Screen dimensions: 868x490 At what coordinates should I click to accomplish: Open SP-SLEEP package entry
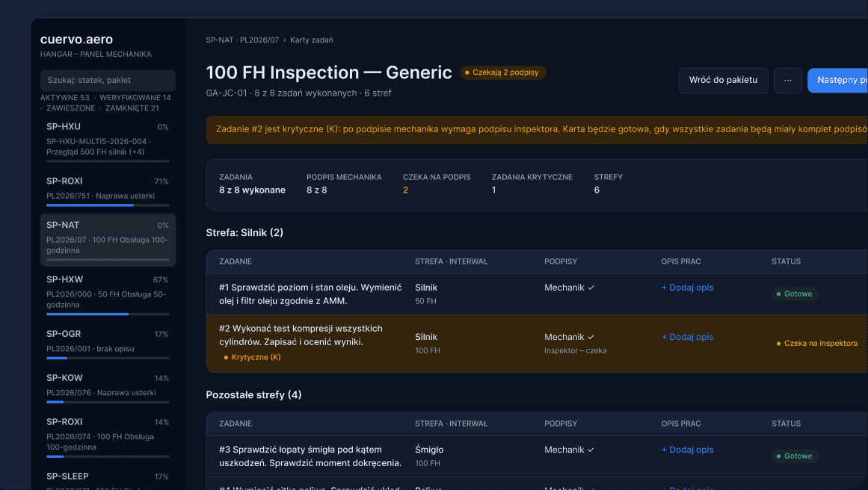coord(108,479)
